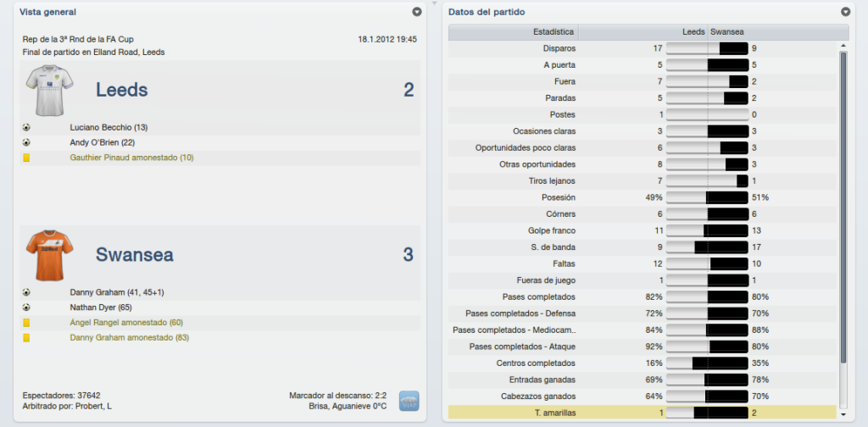Click the Posesión comparison bar
Image resolution: width=868 pixels, height=427 pixels.
click(707, 197)
